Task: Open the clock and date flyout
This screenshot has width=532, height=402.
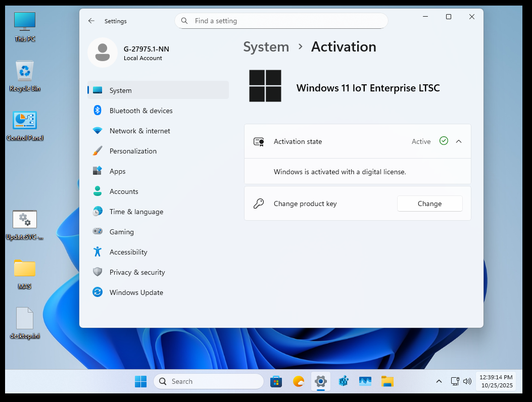Action: coord(496,381)
